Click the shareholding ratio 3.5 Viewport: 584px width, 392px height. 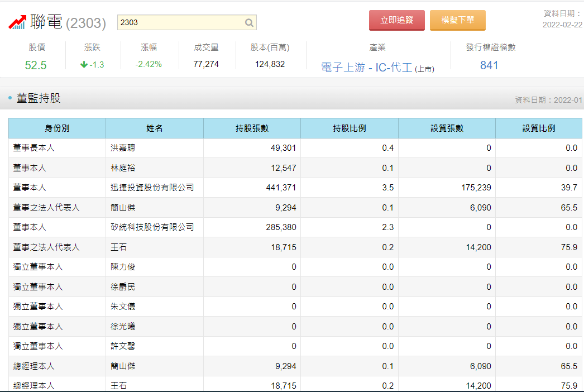pos(387,188)
